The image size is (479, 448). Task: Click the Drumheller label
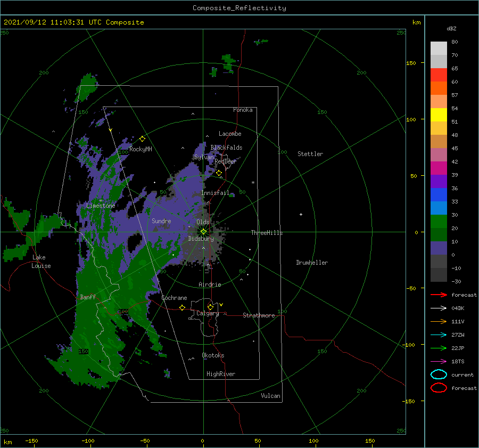click(x=312, y=263)
